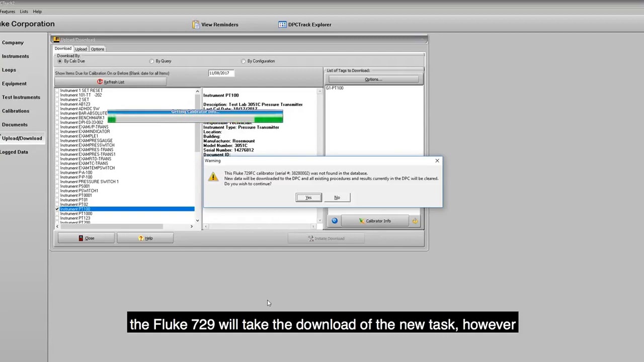This screenshot has width=644, height=362.
Task: Open Logged Data in the left sidebar
Action: coord(14,152)
